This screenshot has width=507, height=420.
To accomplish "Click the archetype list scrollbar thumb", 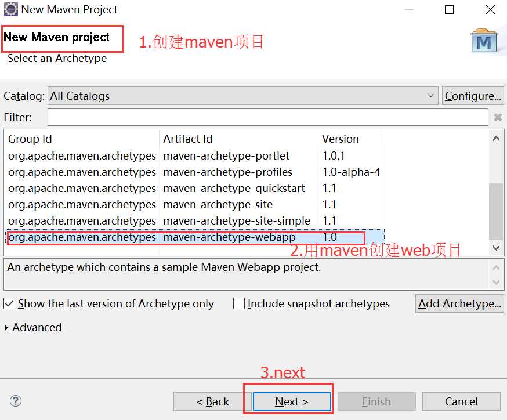I will coord(496,212).
